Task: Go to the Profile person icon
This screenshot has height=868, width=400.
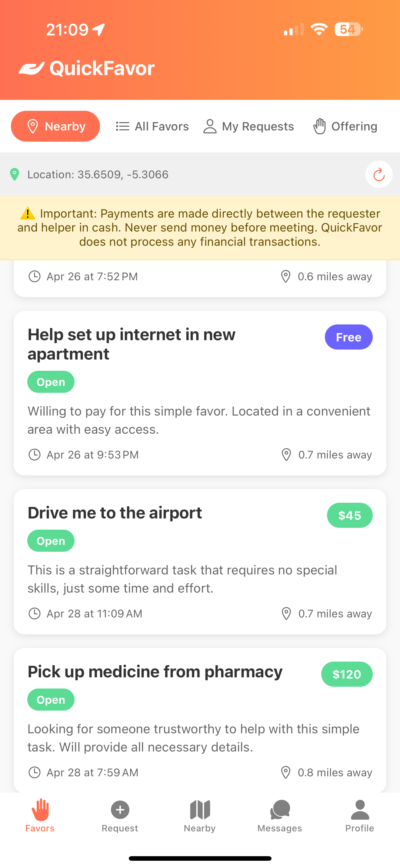Action: (x=360, y=809)
